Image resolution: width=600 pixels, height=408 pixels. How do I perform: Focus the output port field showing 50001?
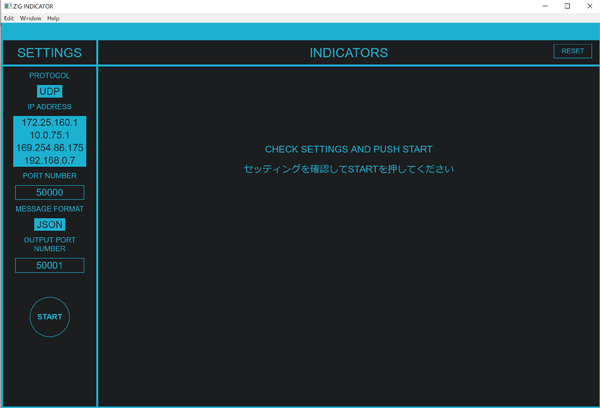(50, 265)
